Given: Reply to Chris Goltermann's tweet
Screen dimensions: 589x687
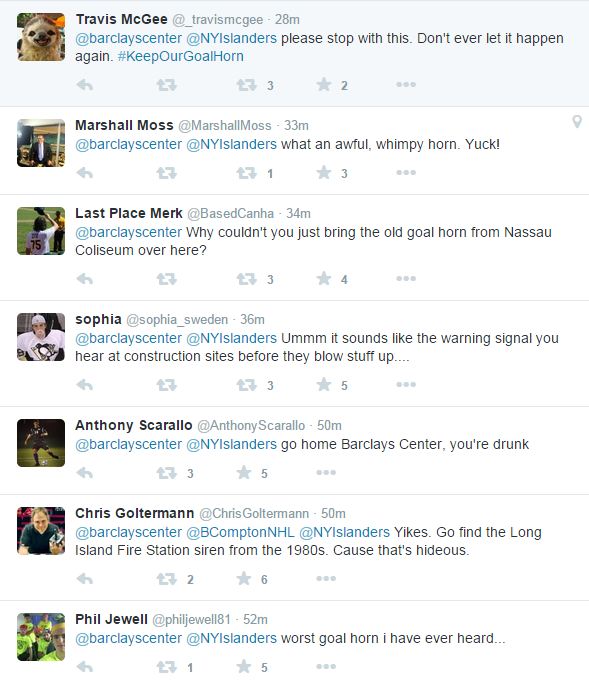Looking at the screenshot, I should coord(85,579).
